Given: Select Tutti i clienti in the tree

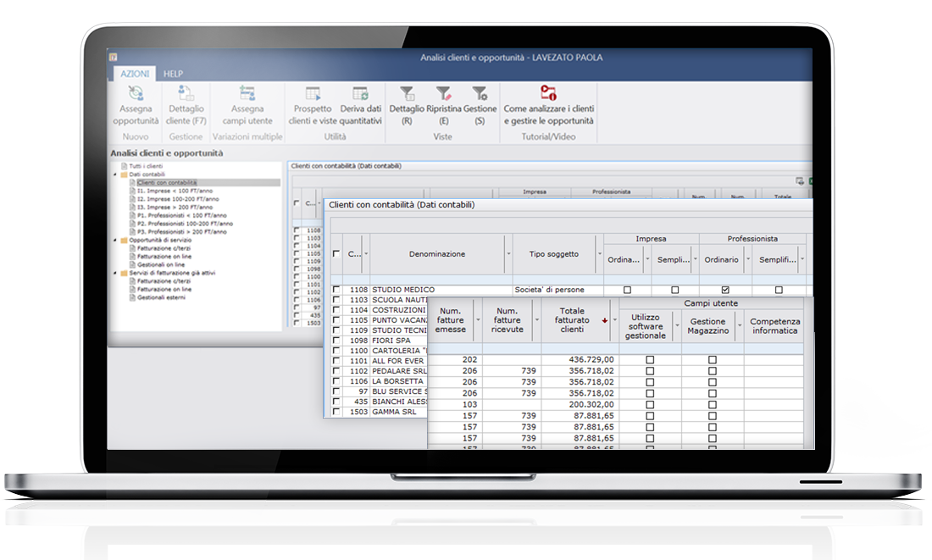Looking at the screenshot, I should coord(146,166).
